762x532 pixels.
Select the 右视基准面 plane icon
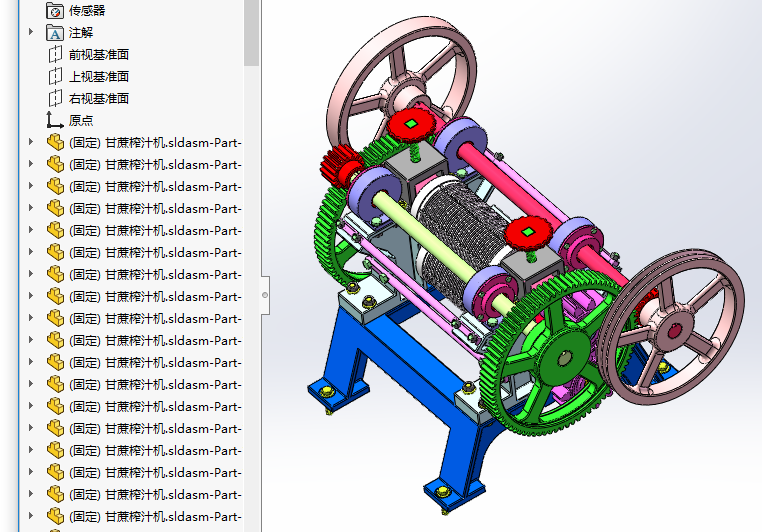[55, 98]
